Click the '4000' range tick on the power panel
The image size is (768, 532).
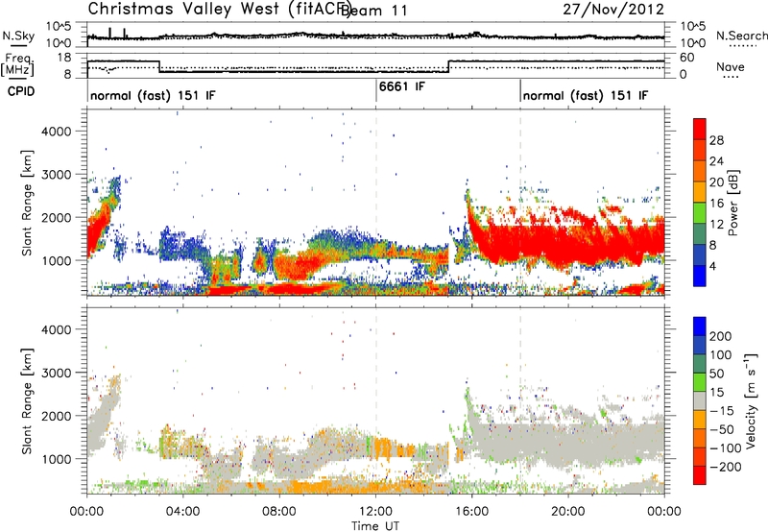[x=56, y=132]
